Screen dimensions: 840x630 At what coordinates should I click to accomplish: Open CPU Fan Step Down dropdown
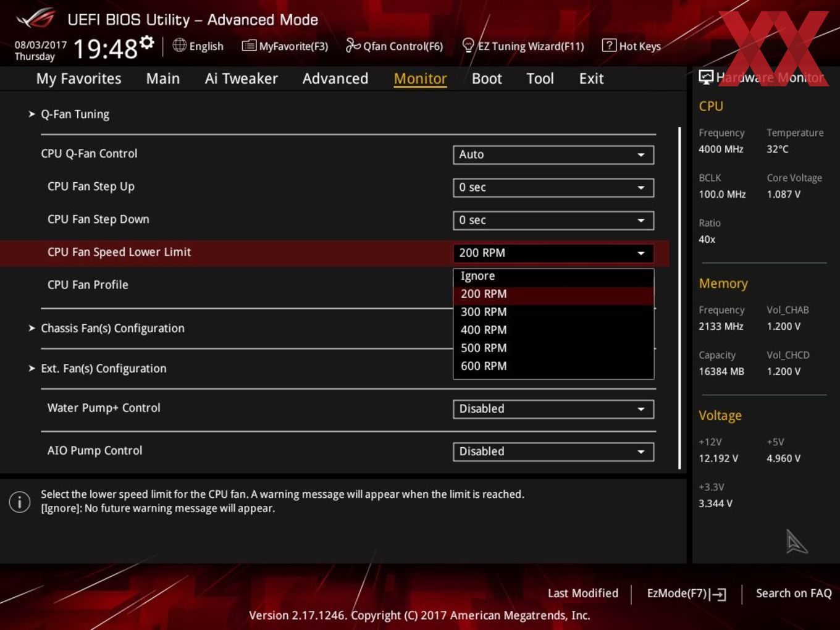pos(553,220)
